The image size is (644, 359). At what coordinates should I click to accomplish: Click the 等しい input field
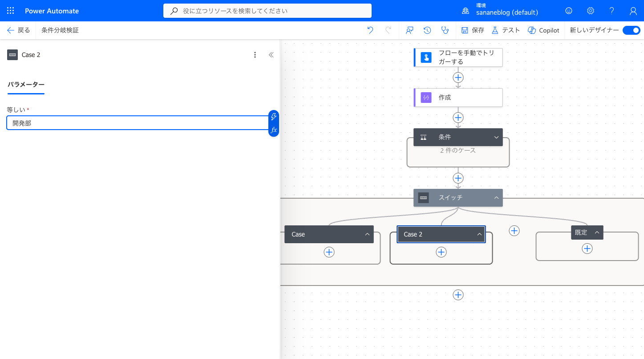(x=137, y=123)
